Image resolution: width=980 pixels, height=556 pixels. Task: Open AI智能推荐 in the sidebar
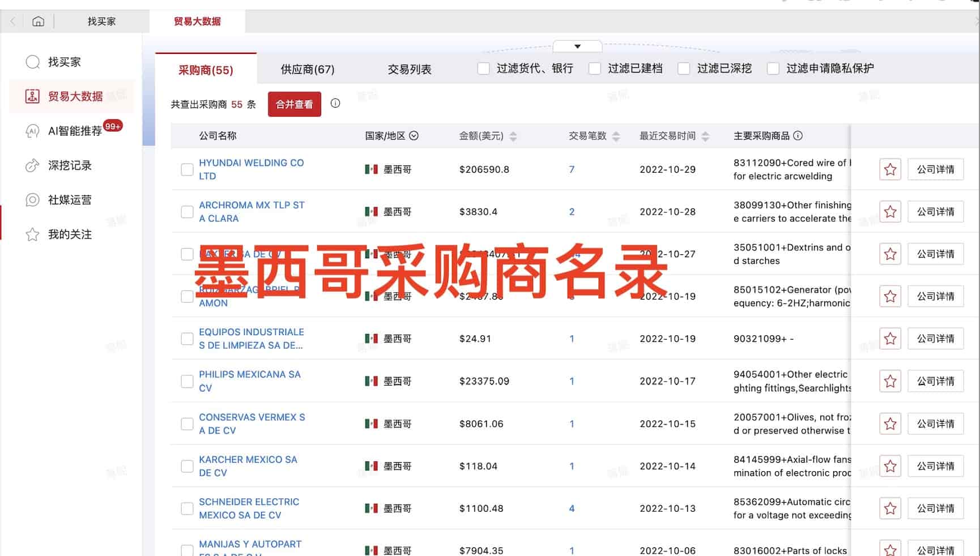coord(75,131)
